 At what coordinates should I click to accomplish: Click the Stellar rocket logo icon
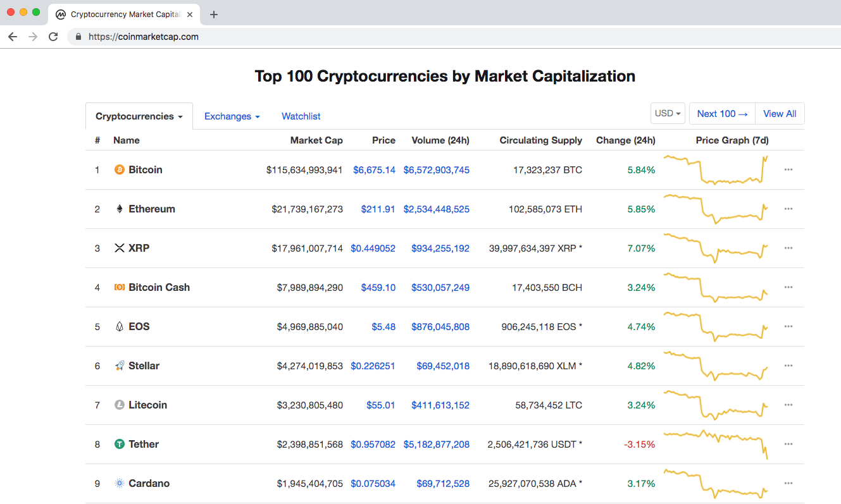click(120, 366)
